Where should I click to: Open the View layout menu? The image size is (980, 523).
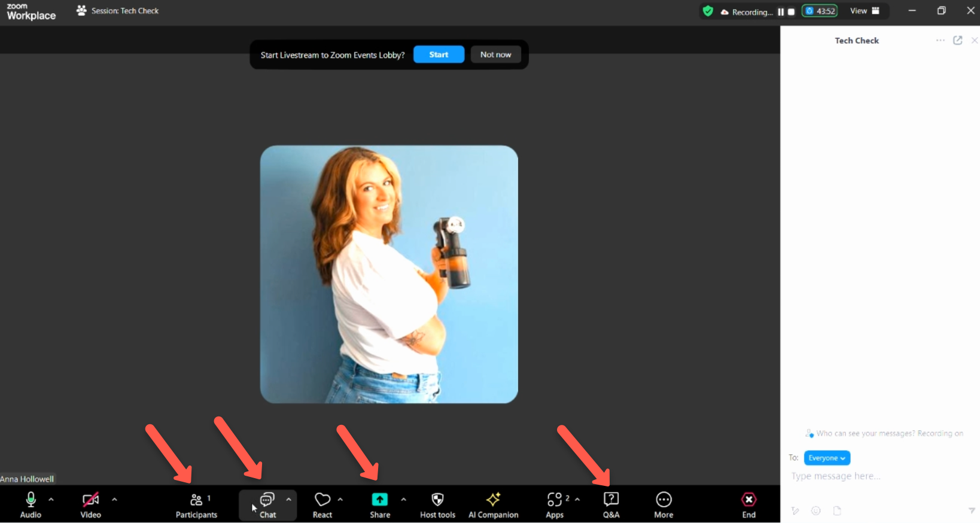click(x=865, y=11)
